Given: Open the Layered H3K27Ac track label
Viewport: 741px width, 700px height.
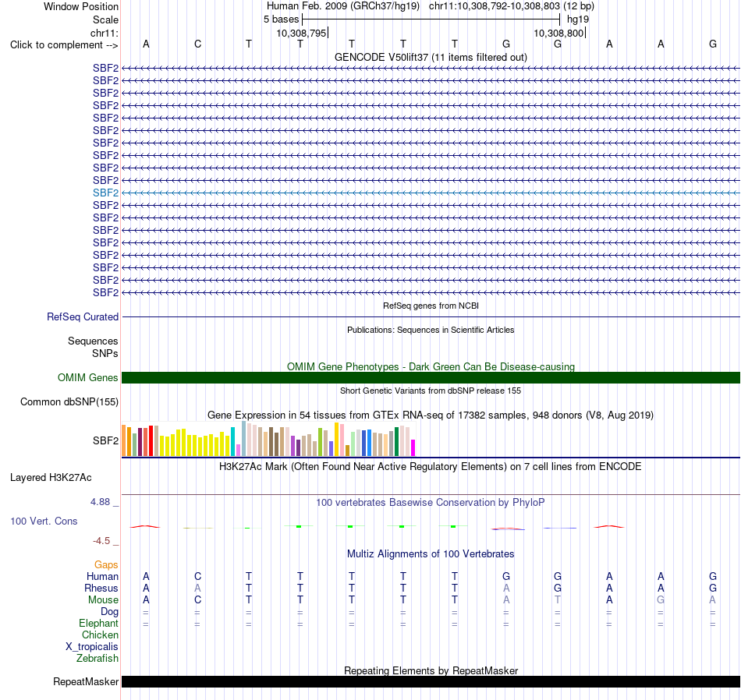Looking at the screenshot, I should [51, 478].
